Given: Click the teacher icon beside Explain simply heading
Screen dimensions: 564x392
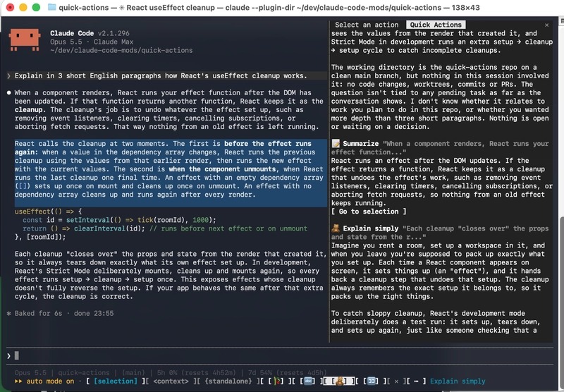Looking at the screenshot, I should click(x=336, y=228).
